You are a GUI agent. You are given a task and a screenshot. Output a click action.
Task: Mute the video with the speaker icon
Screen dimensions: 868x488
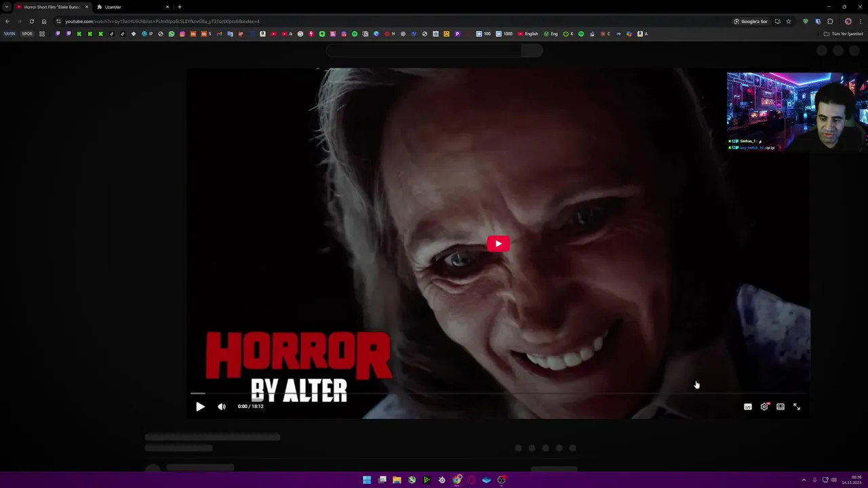[x=222, y=407]
